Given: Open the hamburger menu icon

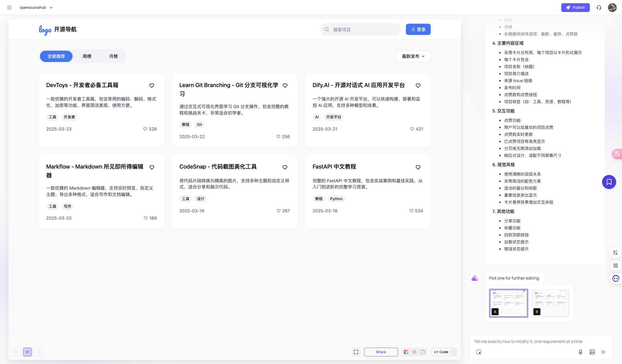Looking at the screenshot, I should (9, 8).
